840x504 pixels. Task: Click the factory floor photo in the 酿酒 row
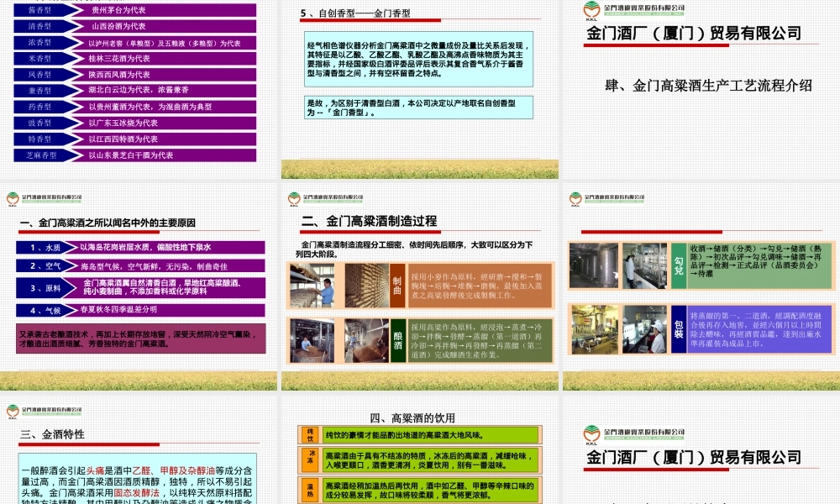tap(312, 341)
